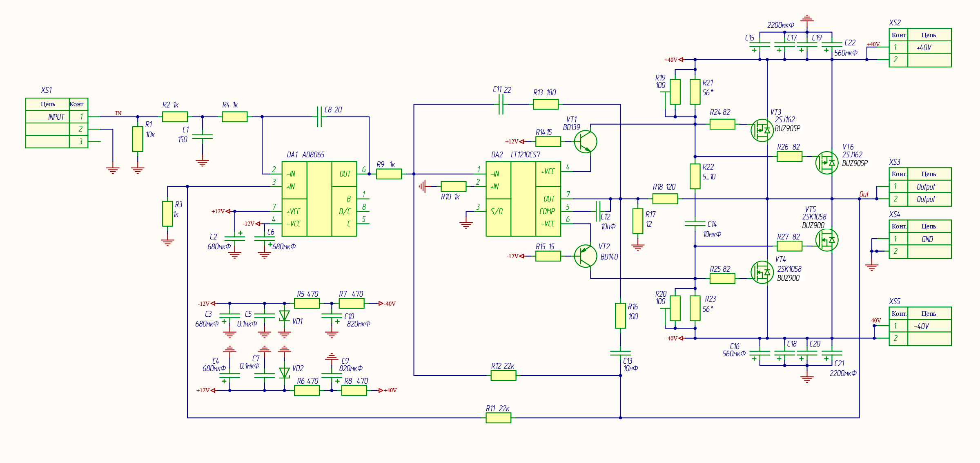
Task: Select resistor R24 82 symbol
Action: click(x=722, y=124)
